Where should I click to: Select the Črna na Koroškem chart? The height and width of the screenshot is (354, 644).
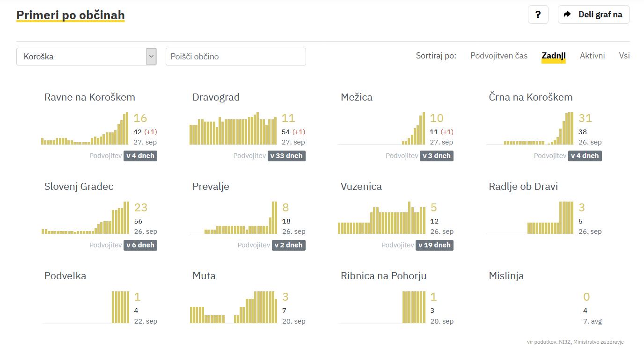(x=530, y=129)
